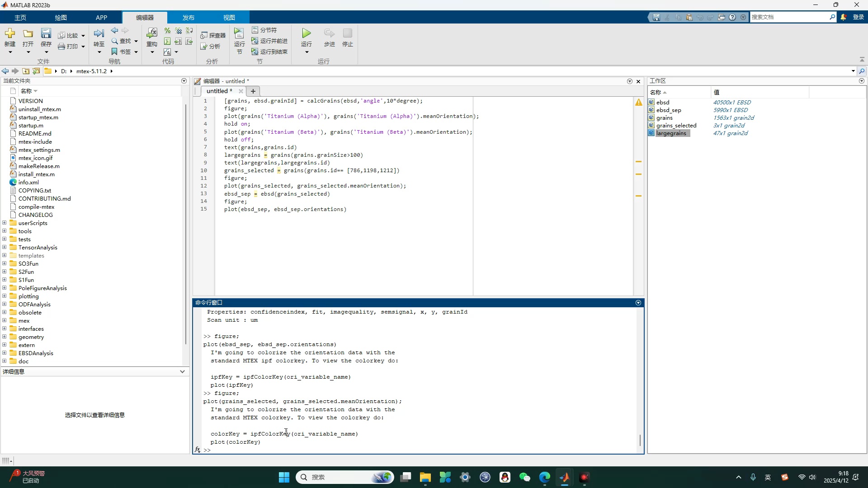Open the APP ribbon tab
868x488 pixels.
tap(101, 18)
